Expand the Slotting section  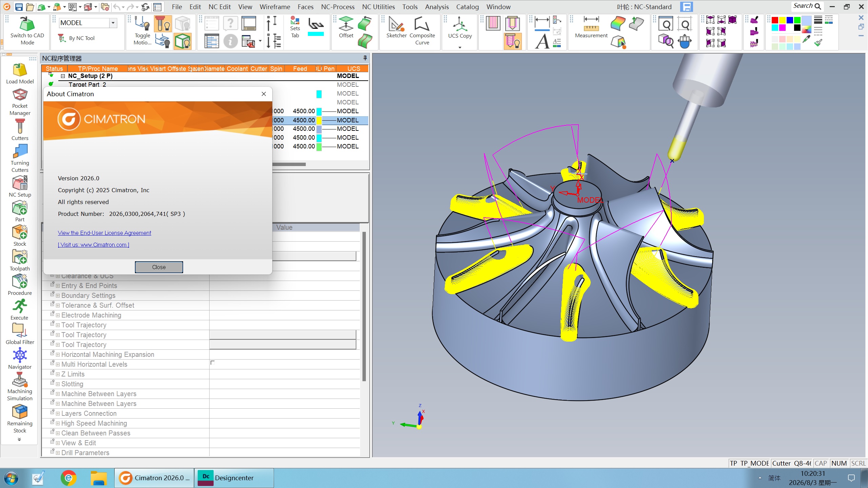tap(58, 384)
